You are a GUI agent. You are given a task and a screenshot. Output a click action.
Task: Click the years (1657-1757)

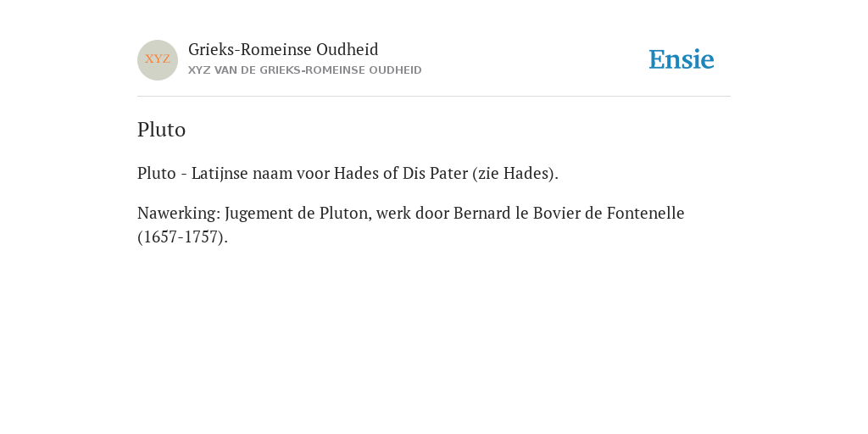pos(183,237)
